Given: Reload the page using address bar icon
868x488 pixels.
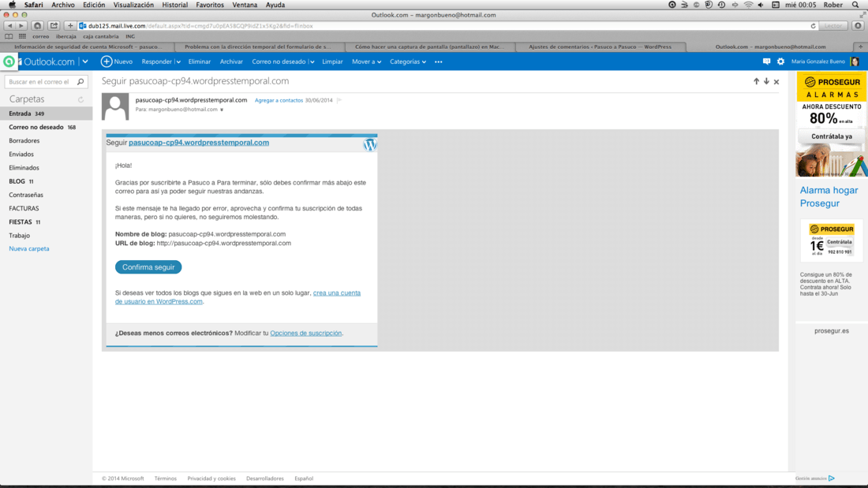Looking at the screenshot, I should point(814,26).
